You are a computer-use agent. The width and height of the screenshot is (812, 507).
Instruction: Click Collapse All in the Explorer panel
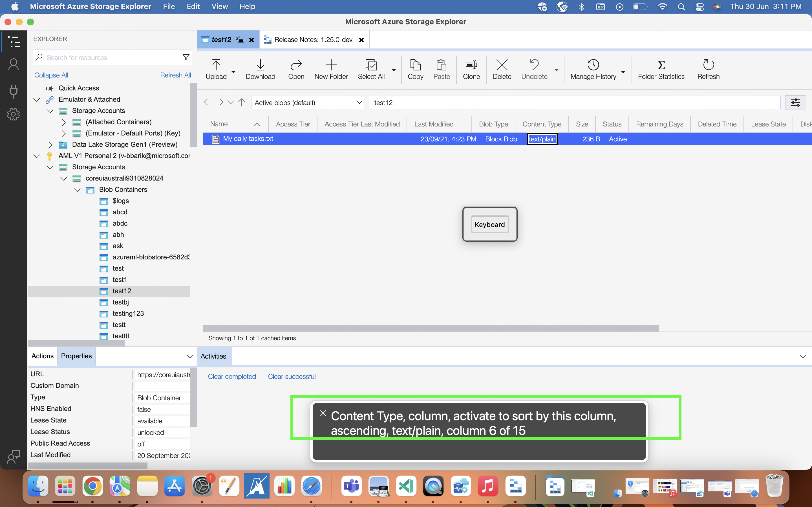pos(51,75)
